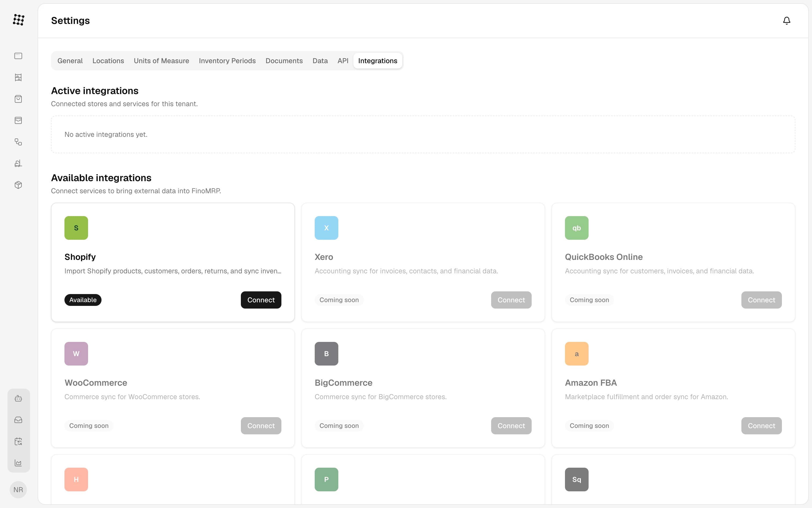Click the green P logo tile
Screen dimensions: 812x508
tap(327, 480)
